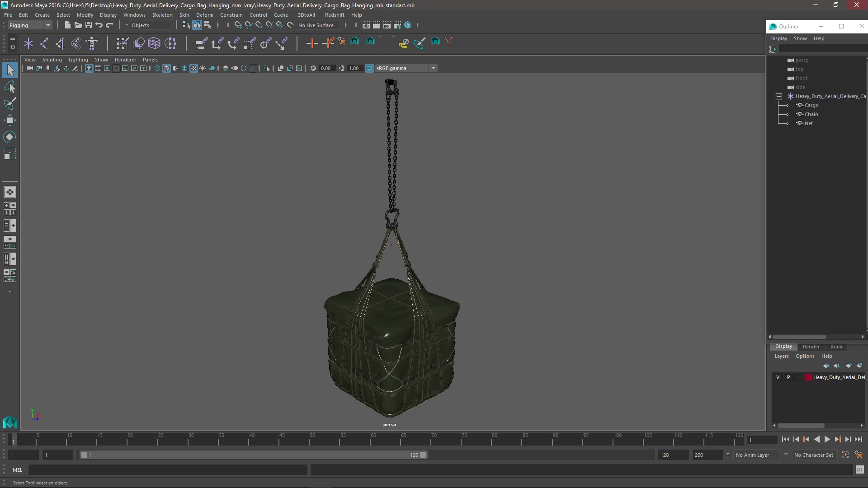The width and height of the screenshot is (868, 488).
Task: Switch to the Render layer tab
Action: [x=811, y=347]
